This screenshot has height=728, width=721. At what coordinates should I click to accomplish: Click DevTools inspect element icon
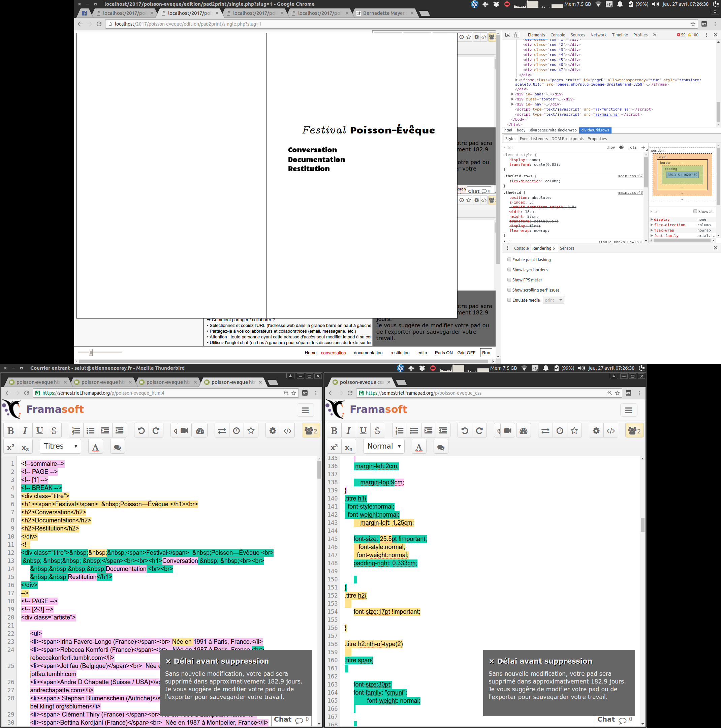(507, 35)
